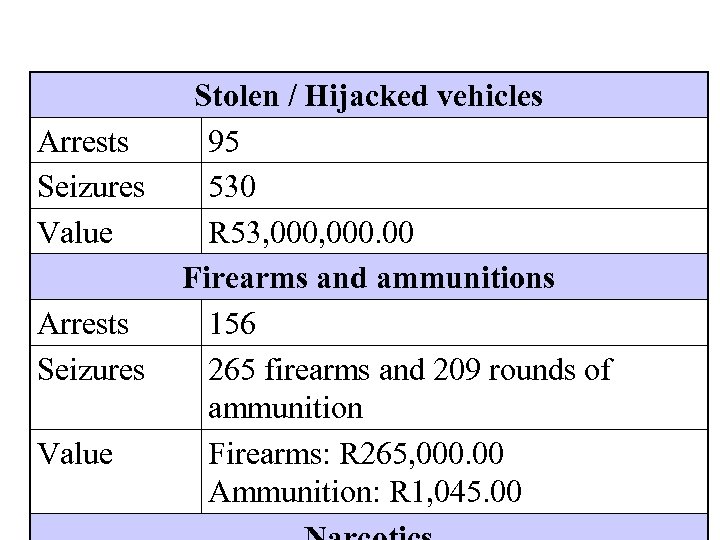Select Arrests label in the vehicles section
The width and height of the screenshot is (720, 540).
click(x=83, y=142)
